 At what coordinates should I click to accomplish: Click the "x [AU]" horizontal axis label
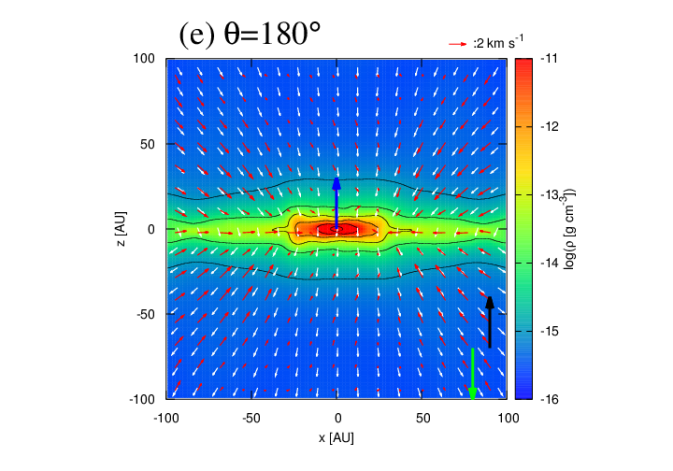(x=336, y=438)
